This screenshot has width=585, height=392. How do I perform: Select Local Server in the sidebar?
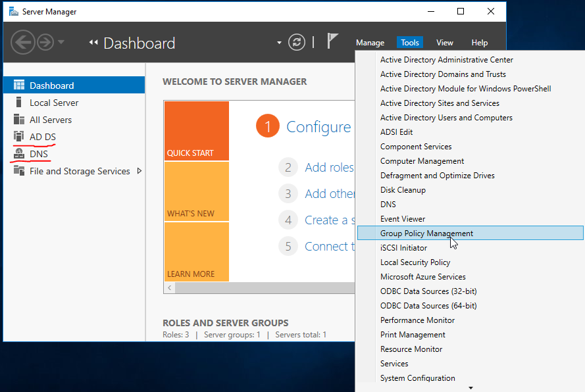pos(74,103)
